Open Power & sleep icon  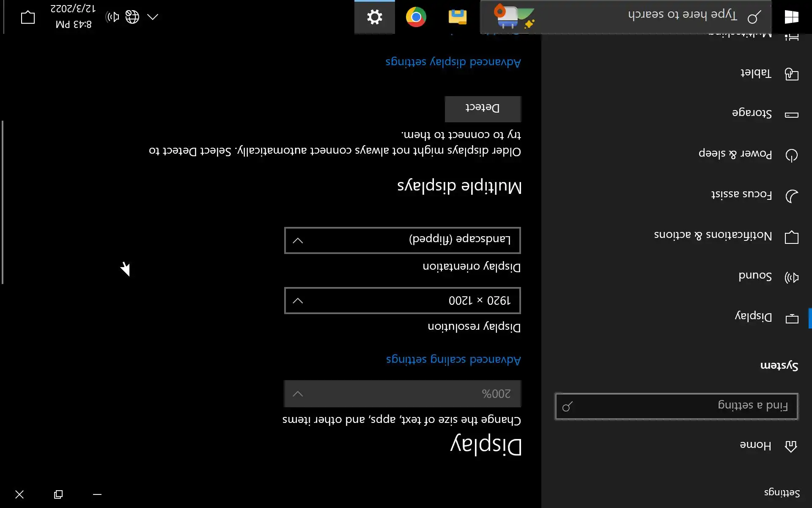(791, 155)
